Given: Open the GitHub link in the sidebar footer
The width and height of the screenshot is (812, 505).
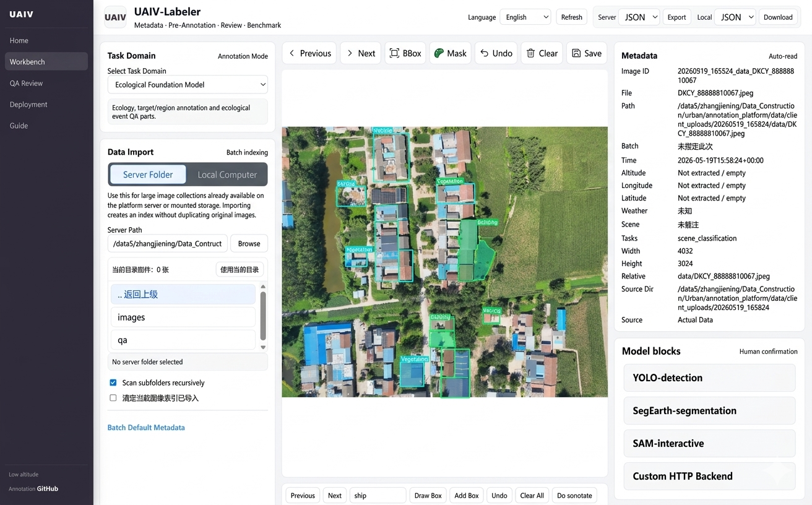Looking at the screenshot, I should coord(48,489).
